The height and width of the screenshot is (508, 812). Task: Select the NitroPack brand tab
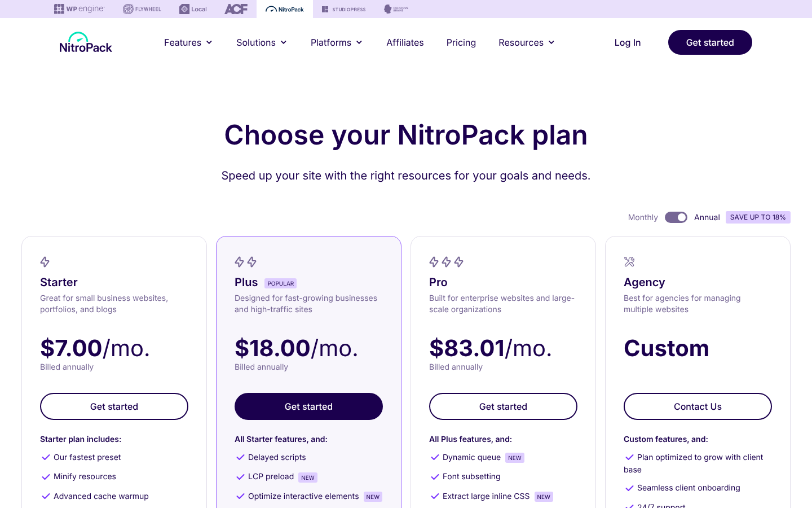(285, 9)
